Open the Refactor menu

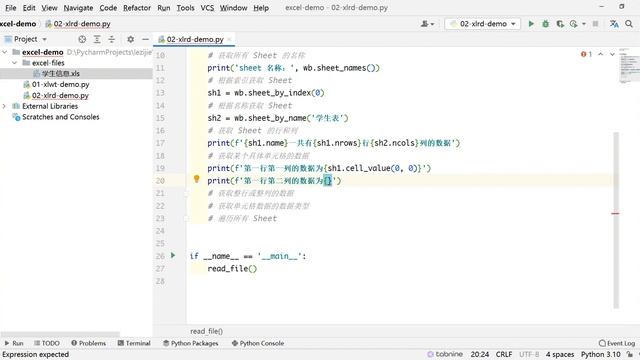137,8
